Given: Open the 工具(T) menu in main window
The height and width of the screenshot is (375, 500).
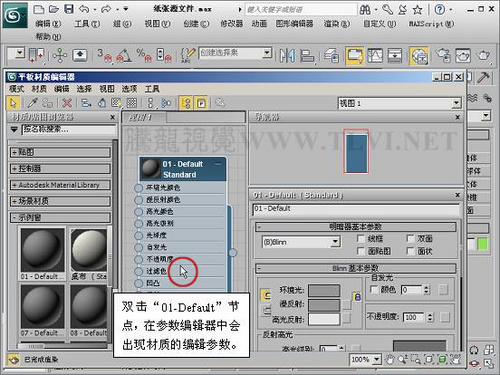Looking at the screenshot, I should pos(87,24).
